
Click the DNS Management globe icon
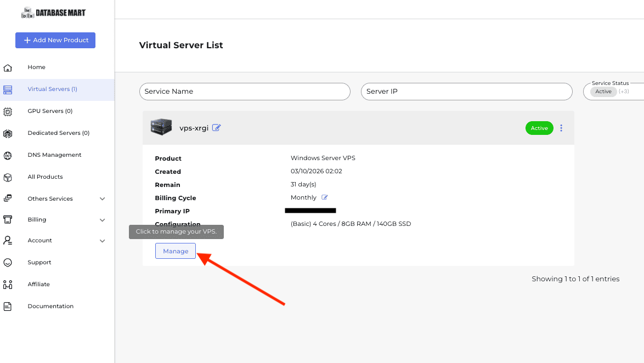pyautogui.click(x=8, y=156)
